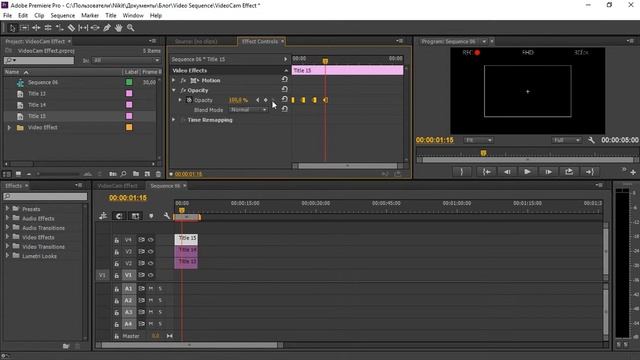Select the Ripple Edit tool

[36, 28]
